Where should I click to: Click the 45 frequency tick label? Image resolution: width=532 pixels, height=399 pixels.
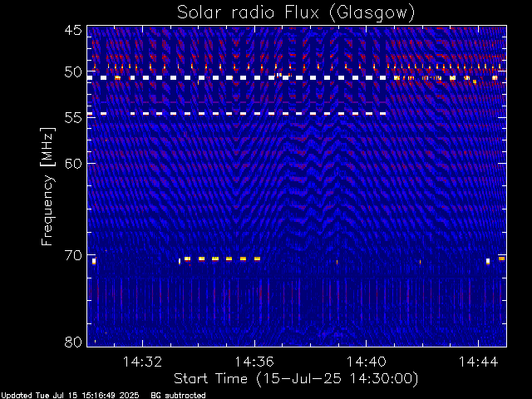coord(73,30)
